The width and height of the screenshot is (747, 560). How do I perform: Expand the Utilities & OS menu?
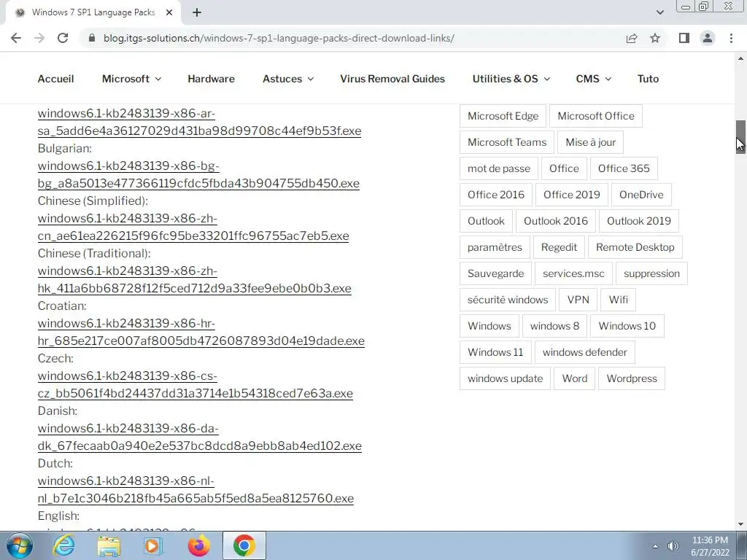point(511,79)
